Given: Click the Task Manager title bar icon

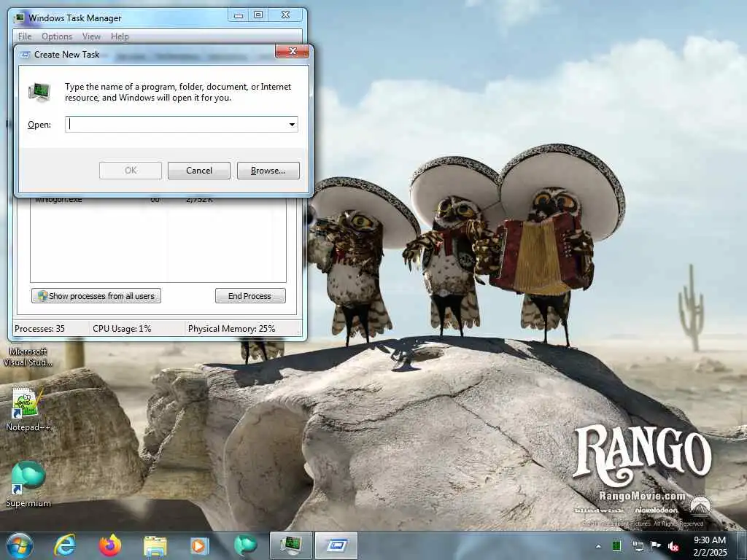Looking at the screenshot, I should 19,18.
